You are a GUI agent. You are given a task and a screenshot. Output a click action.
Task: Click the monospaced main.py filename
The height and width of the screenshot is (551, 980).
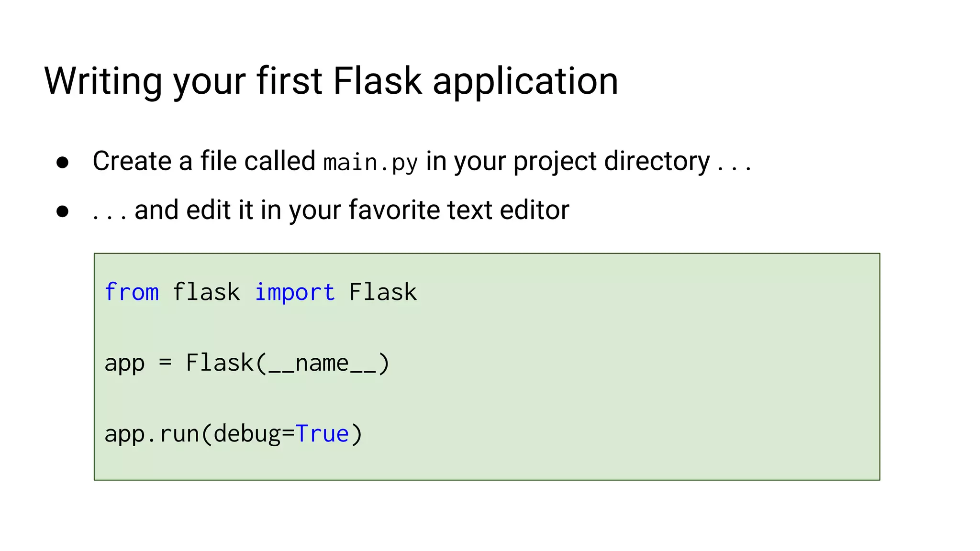[370, 163]
